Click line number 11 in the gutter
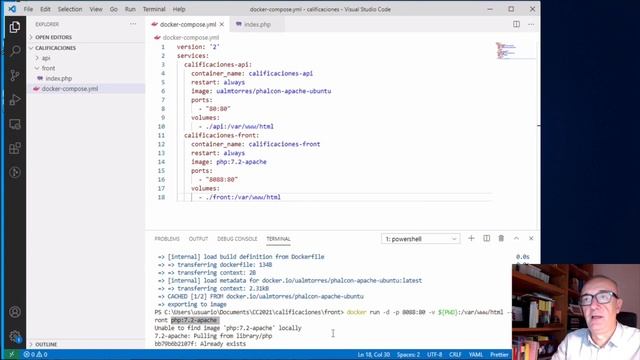This screenshot has height=360, width=640. [x=161, y=135]
